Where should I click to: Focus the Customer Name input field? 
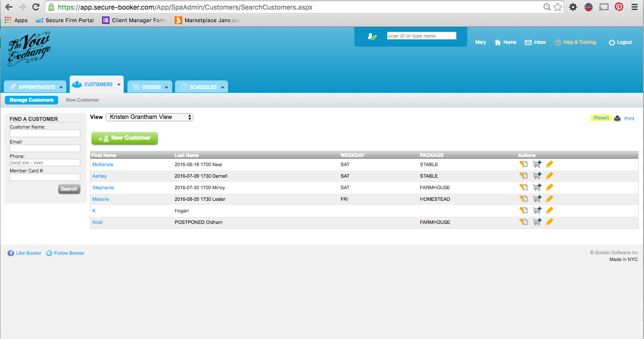[45, 133]
